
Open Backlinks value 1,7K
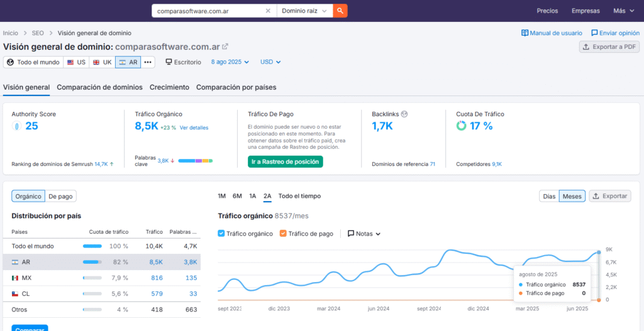coord(382,126)
